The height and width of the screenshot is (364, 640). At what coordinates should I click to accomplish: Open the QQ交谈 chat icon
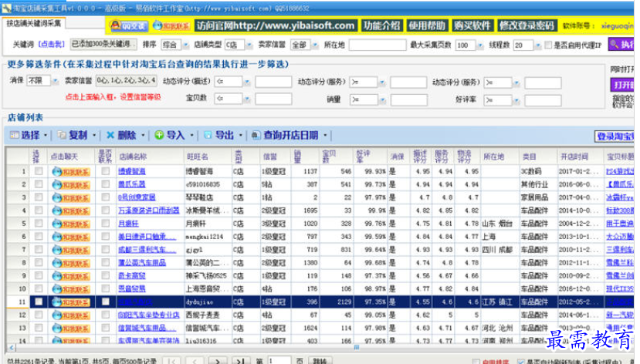coord(129,25)
